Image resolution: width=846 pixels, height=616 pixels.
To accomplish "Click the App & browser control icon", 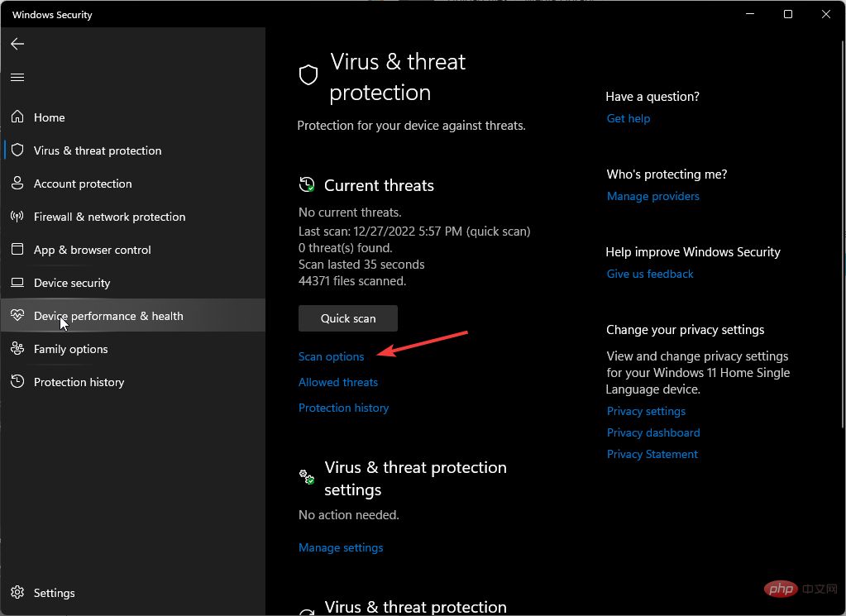I will coord(17,250).
